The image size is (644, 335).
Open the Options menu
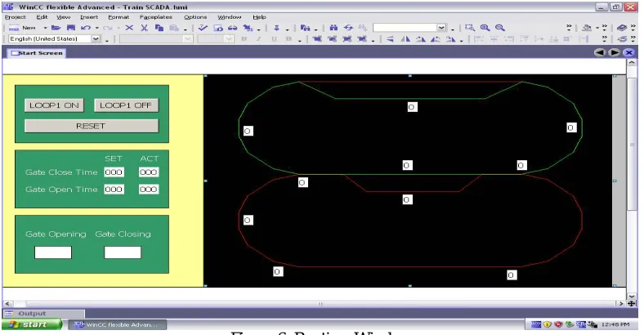pos(195,17)
